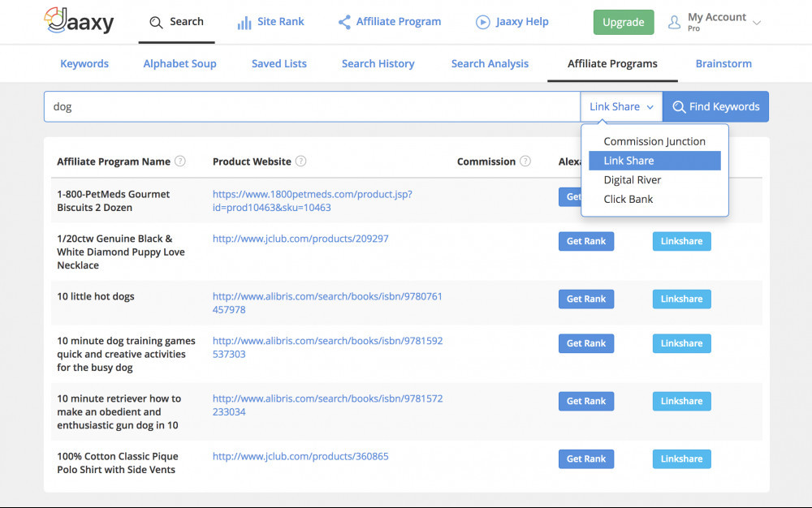This screenshot has width=812, height=508.
Task: Click the Find Keywords button
Action: tap(715, 106)
